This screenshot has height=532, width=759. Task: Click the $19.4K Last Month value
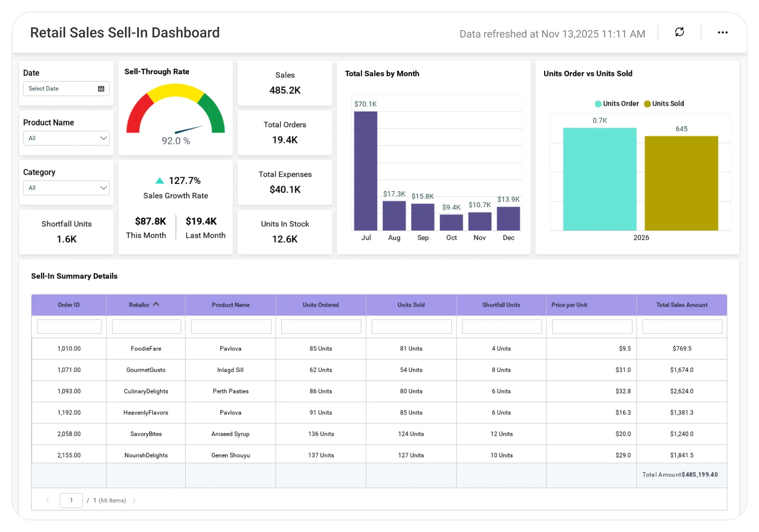(x=201, y=222)
